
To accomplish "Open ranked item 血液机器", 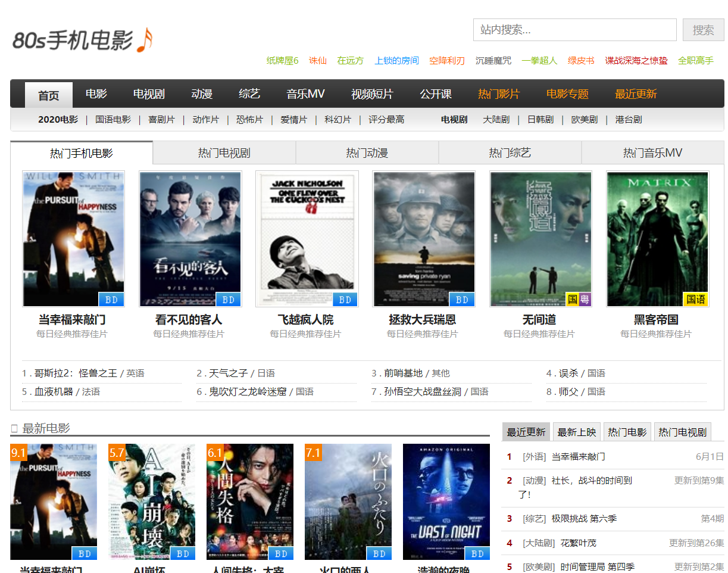I will [54, 392].
